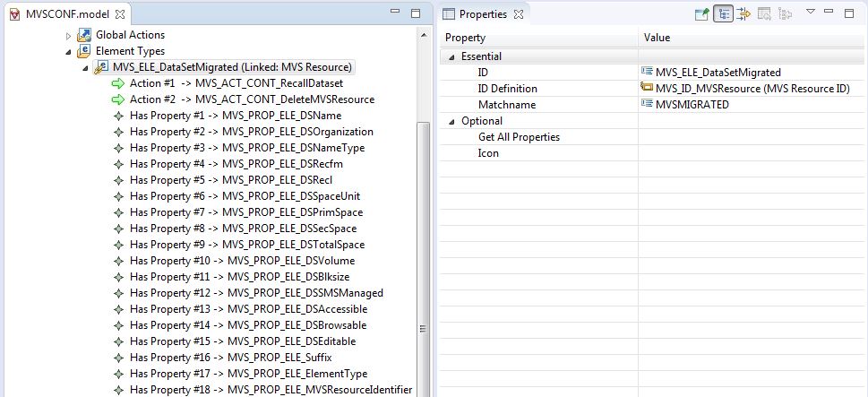Toggle Show Advanced Properties filter button
The image size is (868, 397).
point(743,13)
